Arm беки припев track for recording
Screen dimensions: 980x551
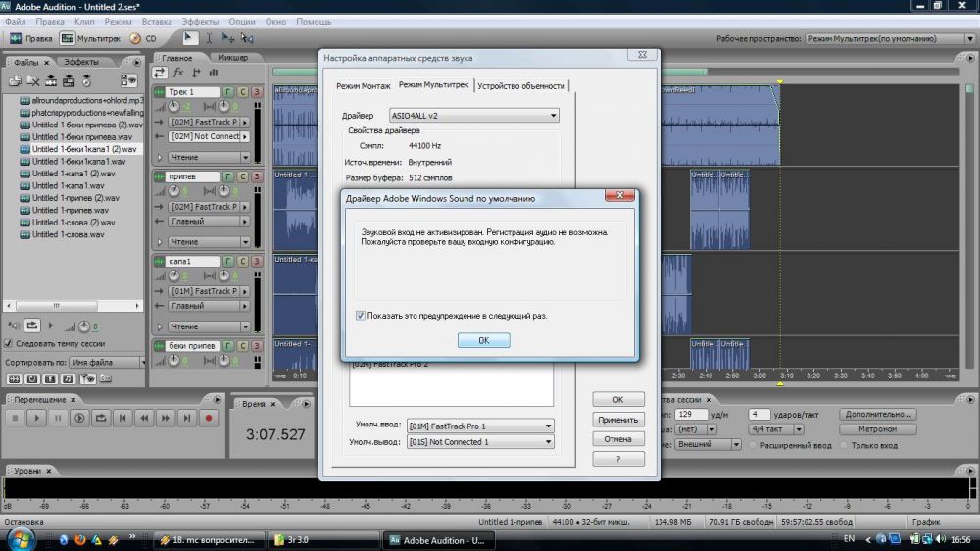tap(256, 346)
